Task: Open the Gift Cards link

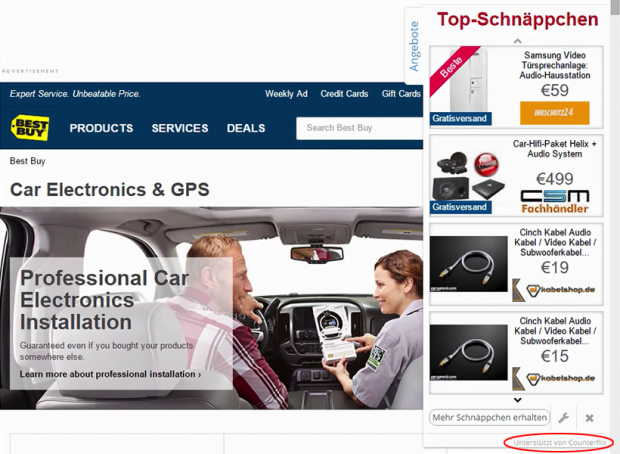Action: [x=401, y=94]
